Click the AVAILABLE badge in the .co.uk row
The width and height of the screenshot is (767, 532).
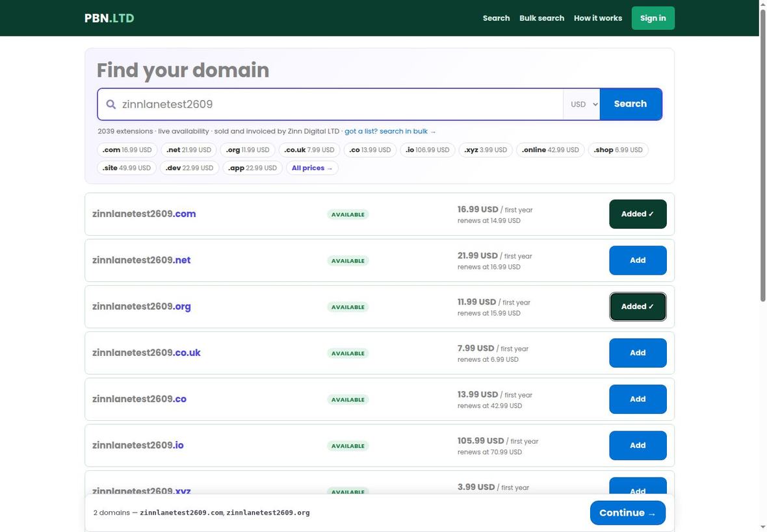[x=348, y=353]
